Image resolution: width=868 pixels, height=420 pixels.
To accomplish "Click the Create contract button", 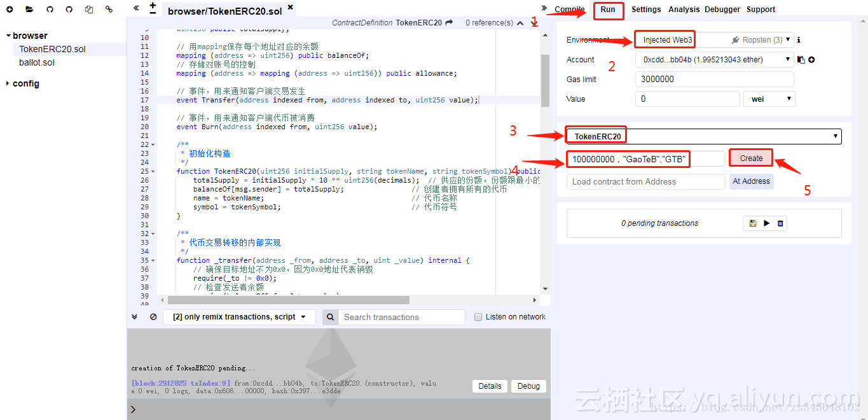I will tap(751, 158).
